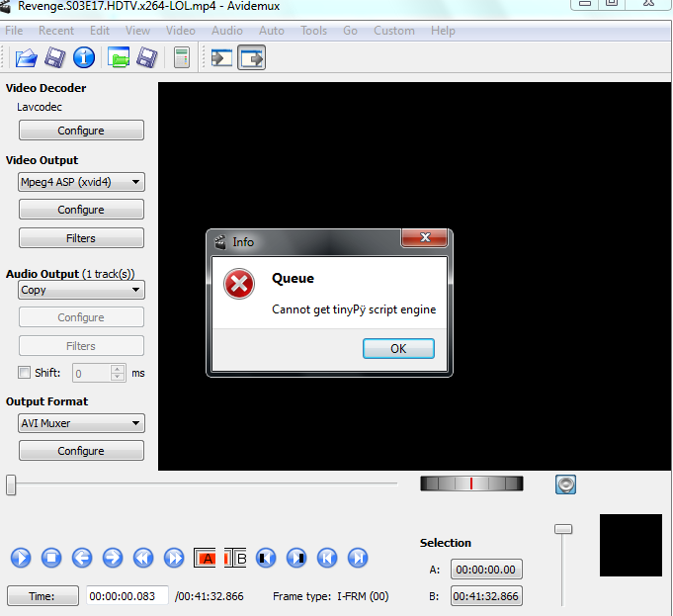Toggle the audio Shift checkbox
673x616 pixels.
[24, 372]
